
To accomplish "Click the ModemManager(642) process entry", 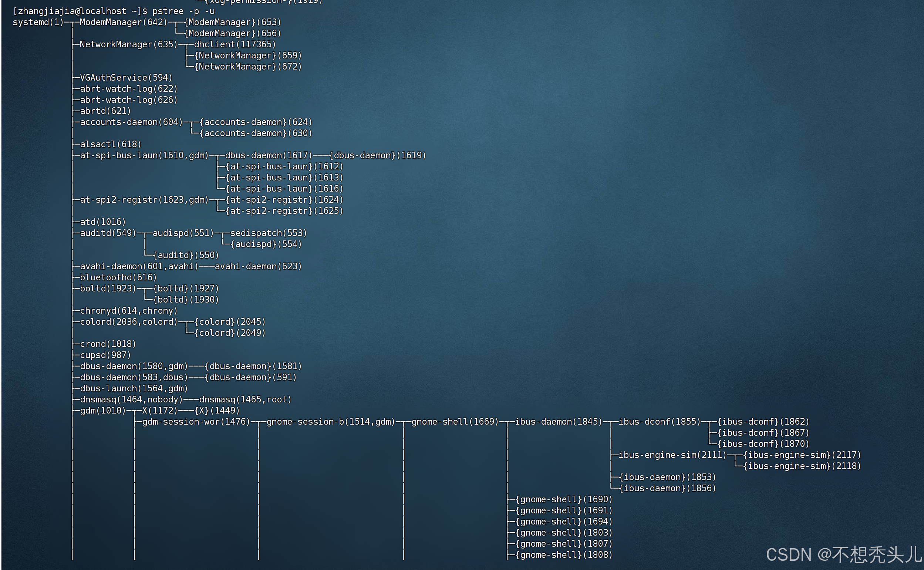I will click(x=123, y=22).
